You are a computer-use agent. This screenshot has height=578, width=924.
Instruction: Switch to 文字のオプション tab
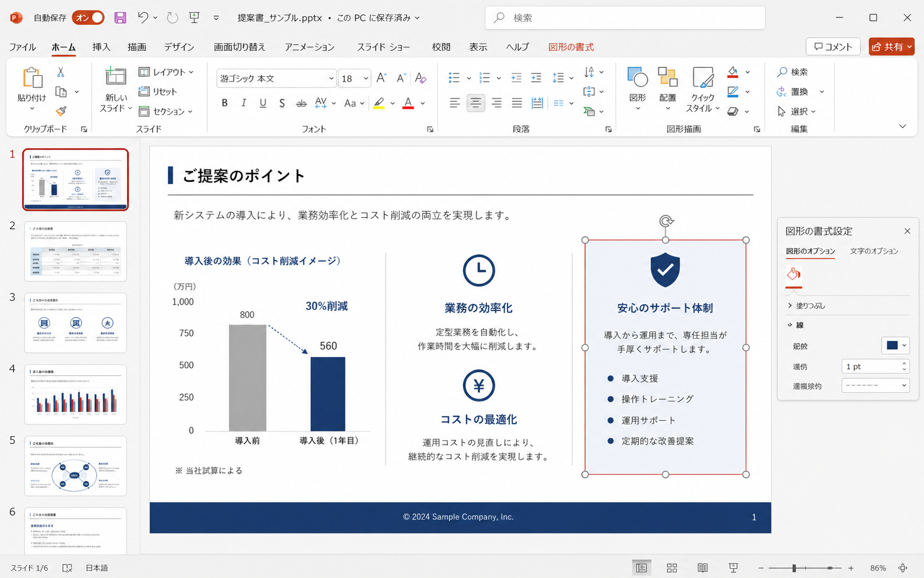[x=874, y=251]
